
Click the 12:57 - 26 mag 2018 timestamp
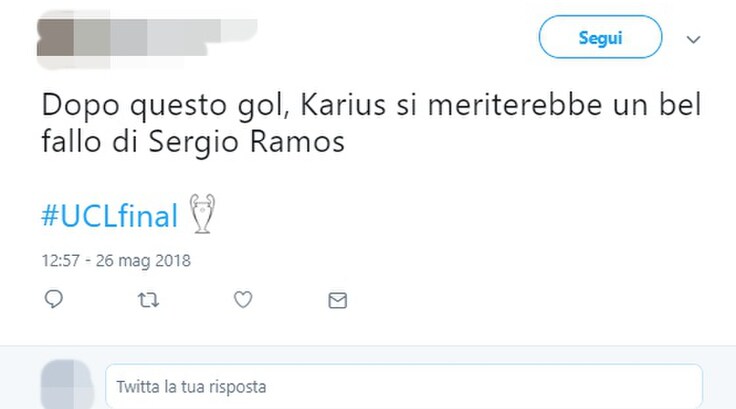coord(116,261)
